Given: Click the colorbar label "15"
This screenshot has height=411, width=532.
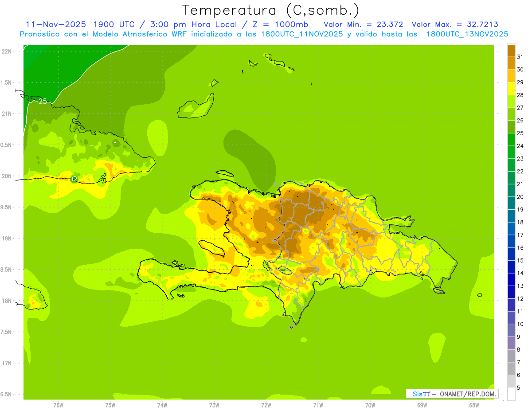Looking at the screenshot, I should pos(520,261).
